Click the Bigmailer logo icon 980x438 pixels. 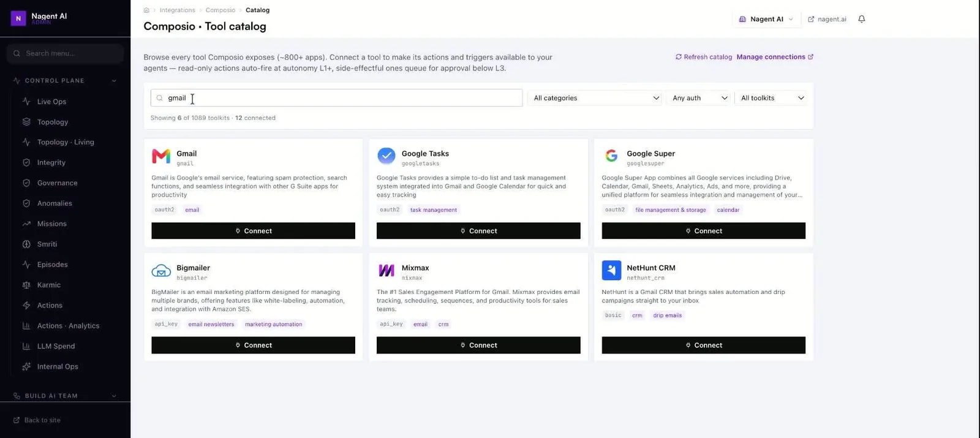161,270
